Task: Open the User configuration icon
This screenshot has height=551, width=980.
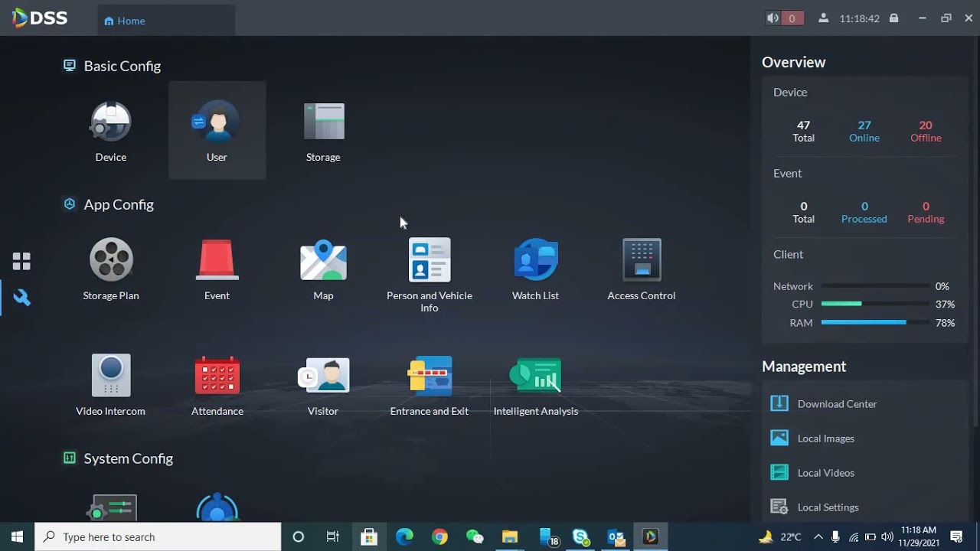Action: (217, 122)
